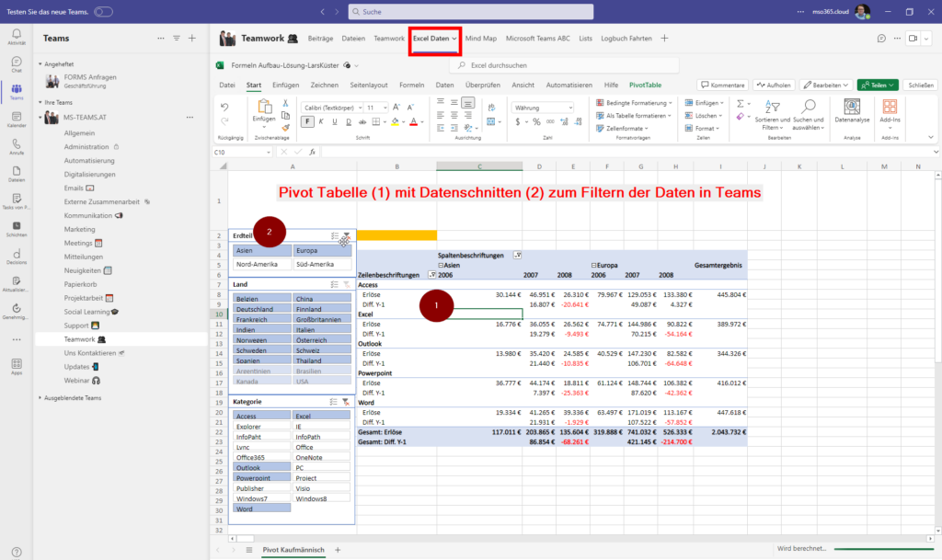This screenshot has width=942, height=560.
Task: Click the merge cells icon
Action: 491,122
